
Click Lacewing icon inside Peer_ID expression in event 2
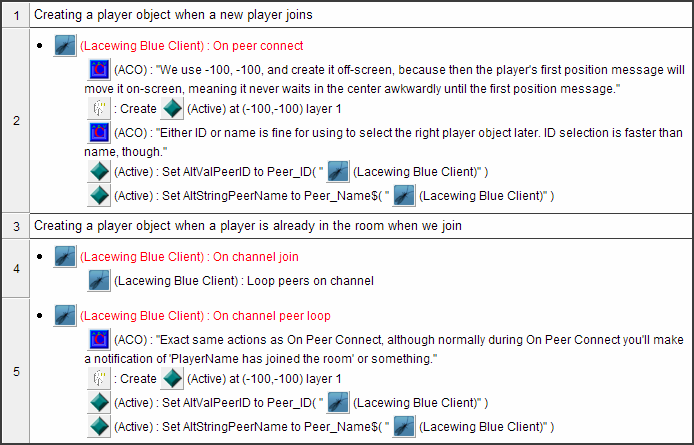338,171
